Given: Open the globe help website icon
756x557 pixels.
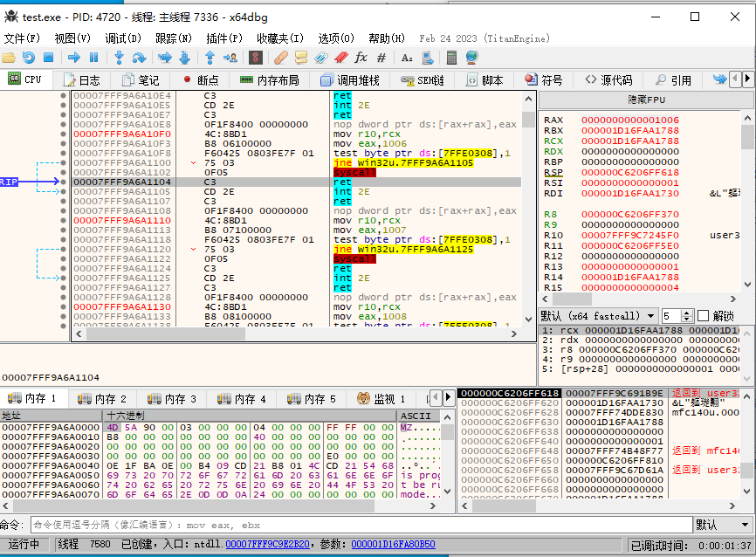Looking at the screenshot, I should (472, 58).
